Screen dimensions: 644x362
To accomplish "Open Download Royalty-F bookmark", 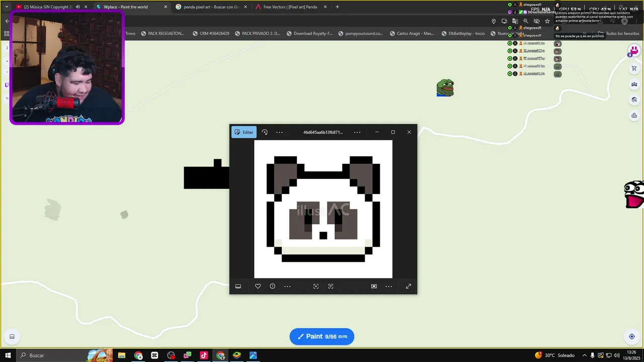I will click(x=309, y=34).
